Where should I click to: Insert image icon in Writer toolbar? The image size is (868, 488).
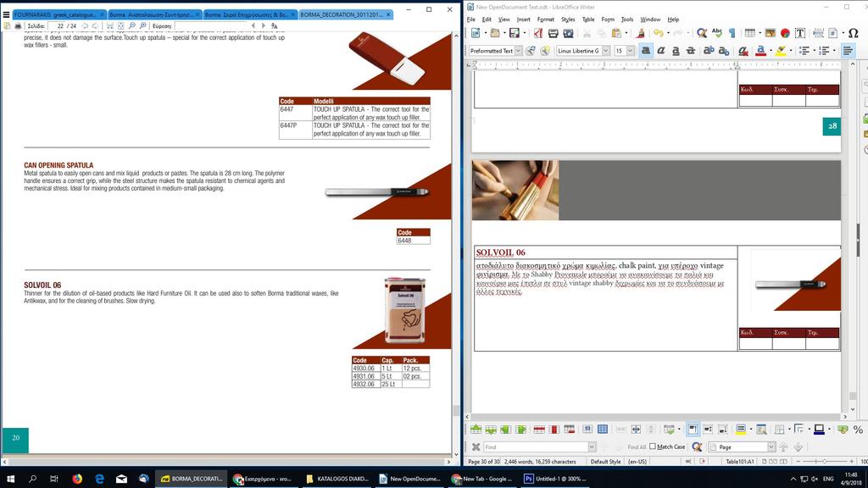(770, 34)
